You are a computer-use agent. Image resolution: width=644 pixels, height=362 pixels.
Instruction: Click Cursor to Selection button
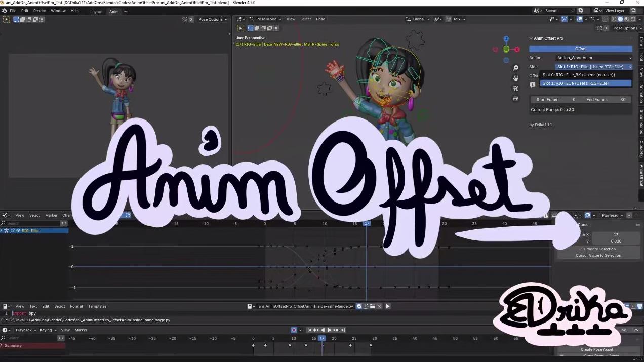[598, 249]
